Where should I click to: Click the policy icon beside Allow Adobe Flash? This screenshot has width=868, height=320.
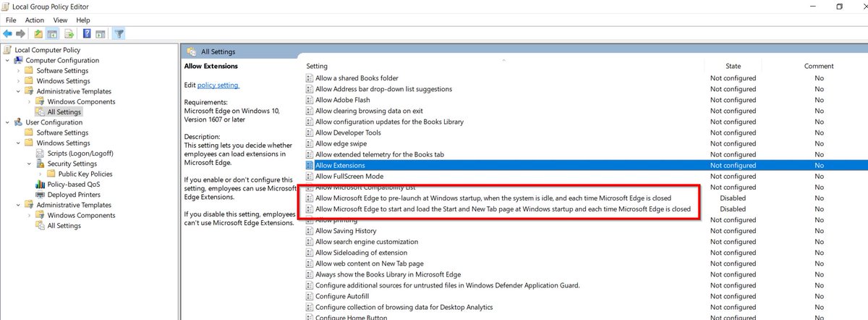click(310, 100)
